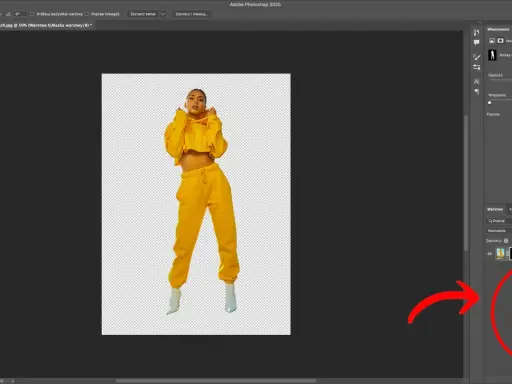Open the Character panel icon

pos(477,81)
